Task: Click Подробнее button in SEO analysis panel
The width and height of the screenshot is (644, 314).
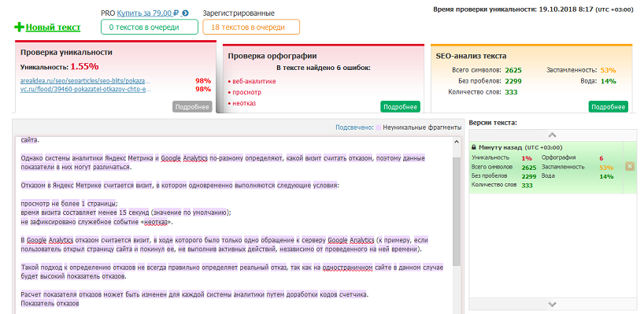Action: point(609,107)
